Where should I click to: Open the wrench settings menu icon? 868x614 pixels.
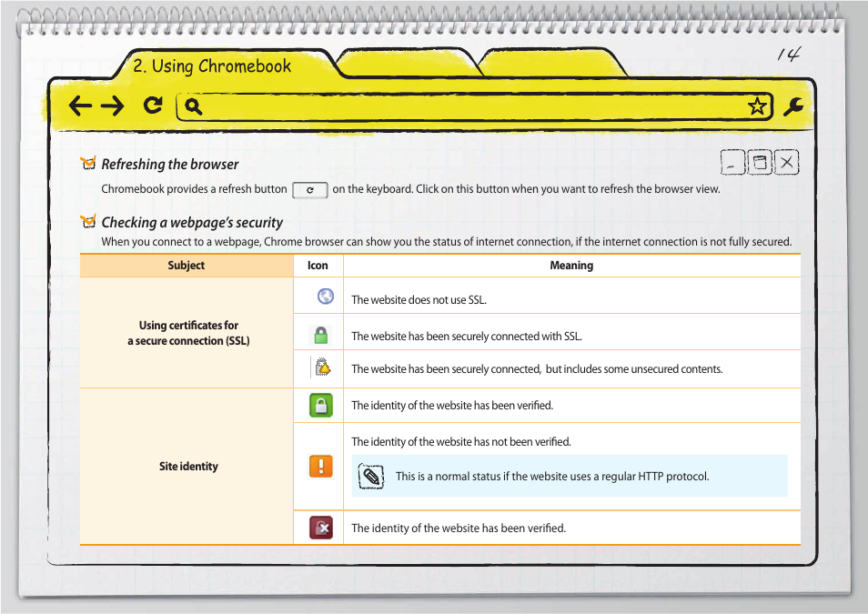coord(792,106)
